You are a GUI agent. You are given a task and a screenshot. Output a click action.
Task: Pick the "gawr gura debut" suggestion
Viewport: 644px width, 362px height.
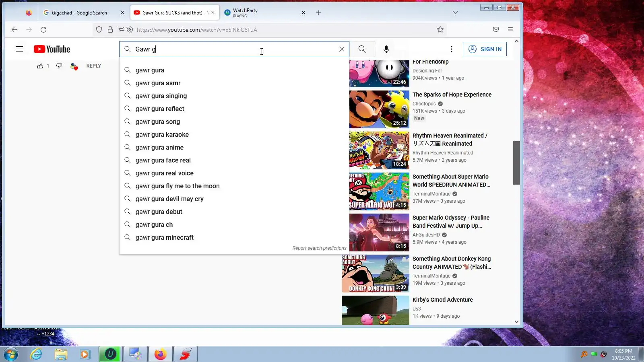pos(234,212)
